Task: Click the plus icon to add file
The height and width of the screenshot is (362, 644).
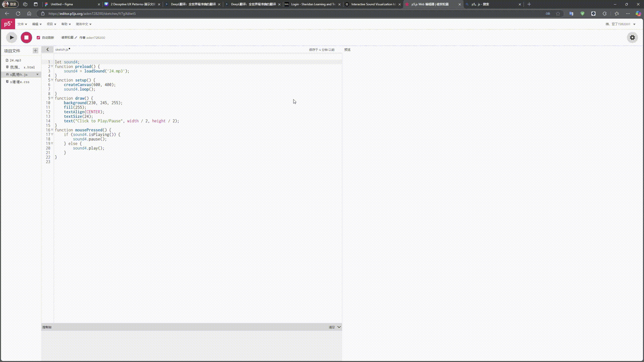Action: coord(35,51)
